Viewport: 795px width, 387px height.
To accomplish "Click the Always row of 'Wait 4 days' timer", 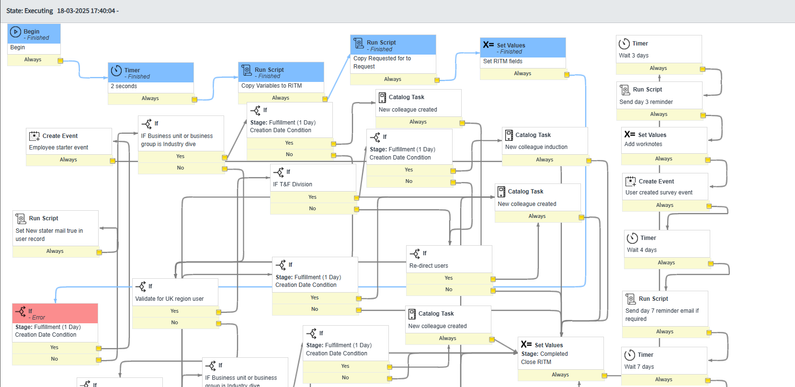I will (667, 263).
